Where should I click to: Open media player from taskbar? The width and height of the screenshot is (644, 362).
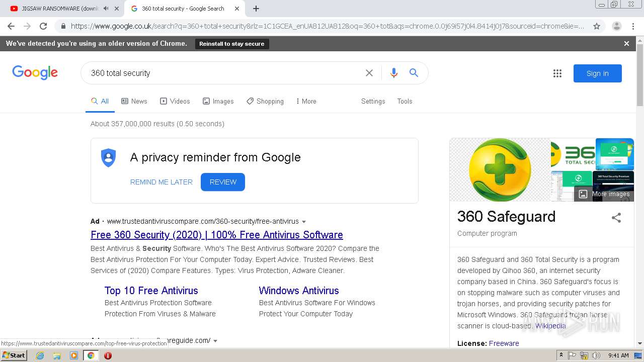74,355
